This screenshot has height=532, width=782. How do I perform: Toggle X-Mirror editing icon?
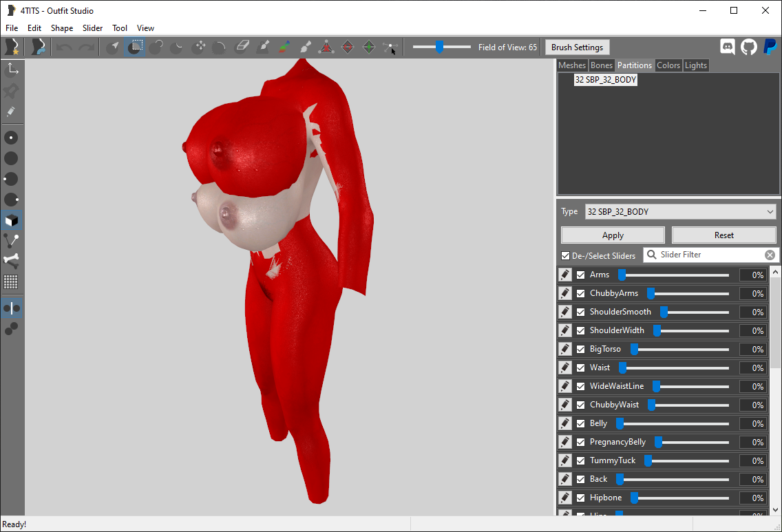12,308
